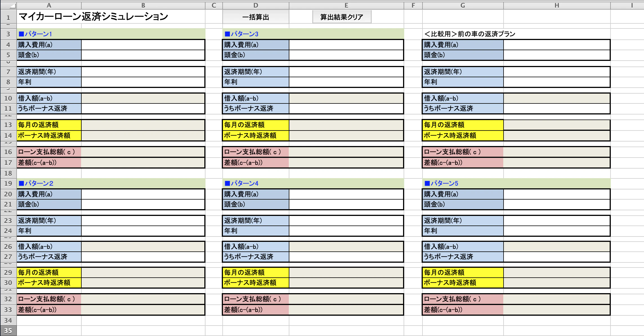Select the パターン4 購入費用(a) input cell
Viewport: 644px width, 336px height.
click(346, 194)
